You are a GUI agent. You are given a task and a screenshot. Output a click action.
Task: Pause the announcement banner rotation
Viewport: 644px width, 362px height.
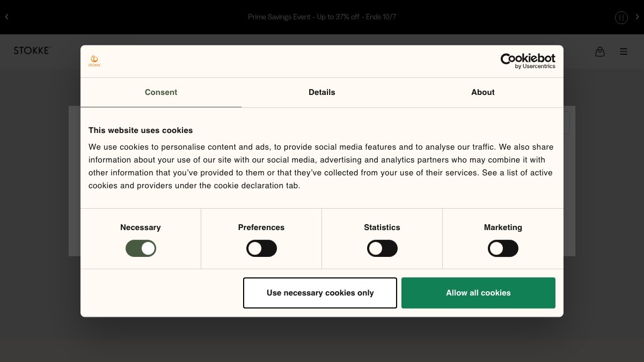coord(621,18)
